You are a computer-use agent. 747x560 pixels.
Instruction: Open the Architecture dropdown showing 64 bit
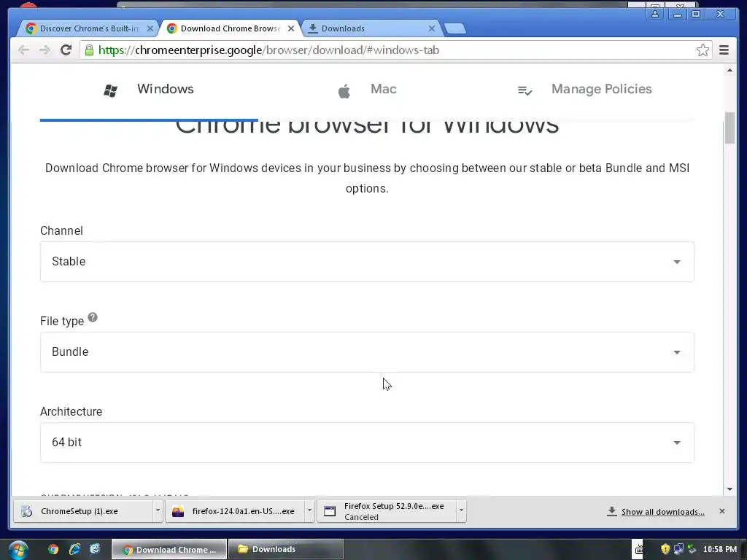[x=367, y=443]
